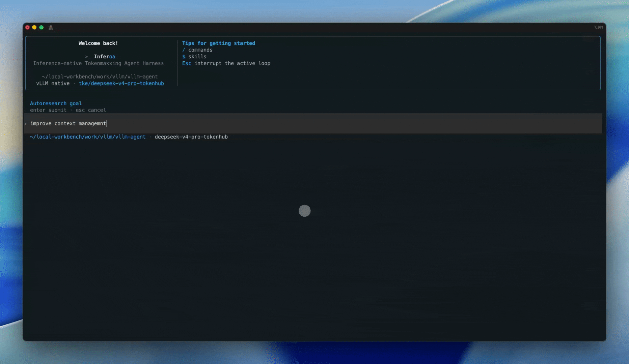Click the 'Autoresearch goal' label
This screenshot has height=364, width=629.
56,103
